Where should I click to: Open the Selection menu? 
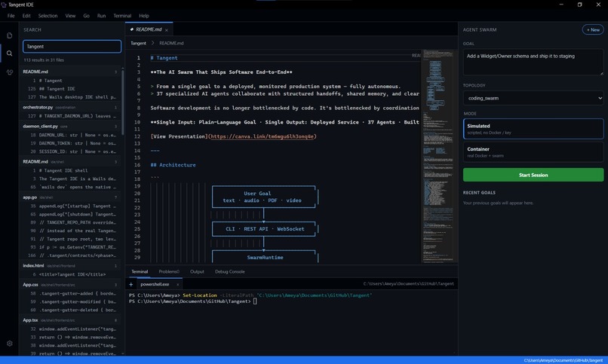pyautogui.click(x=48, y=16)
